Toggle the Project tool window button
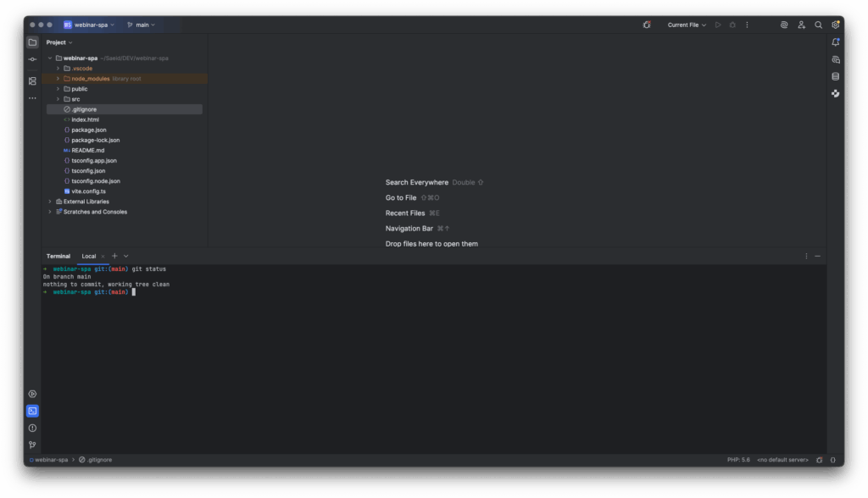Viewport: 868px width, 498px height. coord(32,42)
